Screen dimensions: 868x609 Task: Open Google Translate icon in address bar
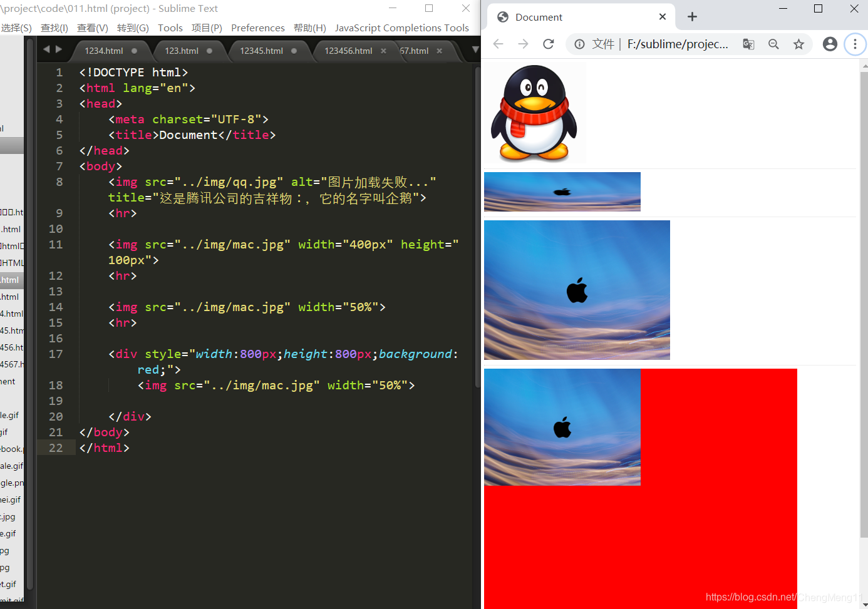click(748, 44)
